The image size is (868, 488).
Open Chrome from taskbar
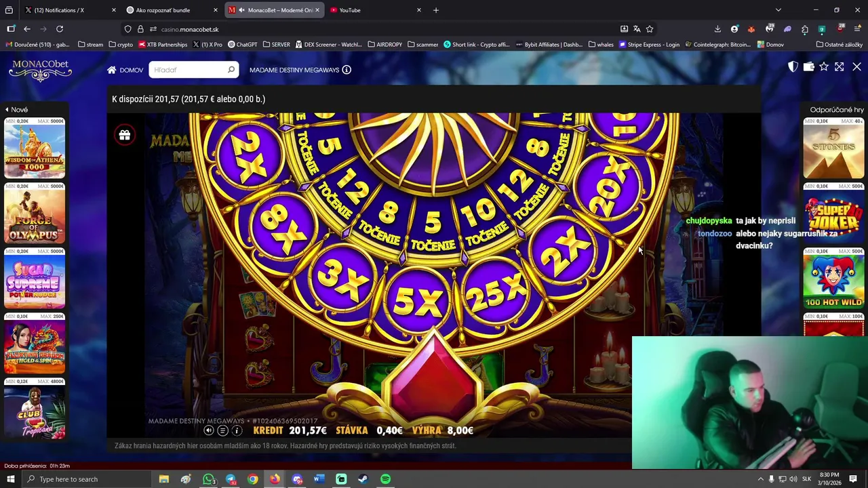tap(253, 479)
